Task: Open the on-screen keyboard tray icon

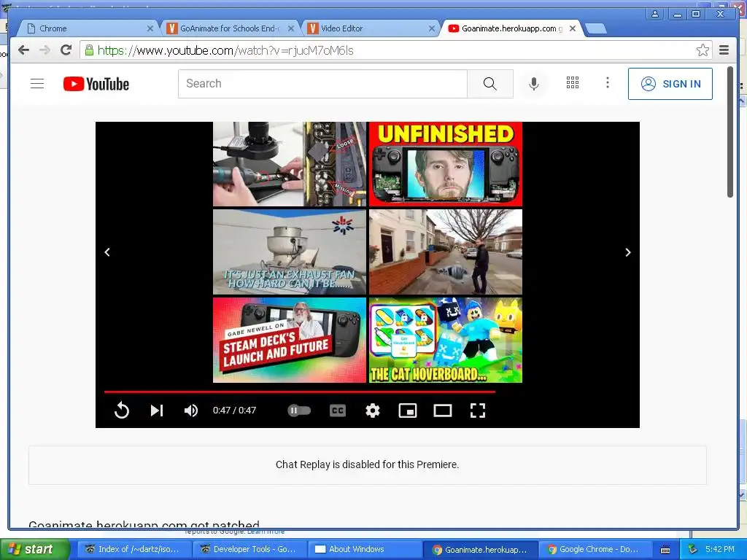Action: tap(665, 550)
